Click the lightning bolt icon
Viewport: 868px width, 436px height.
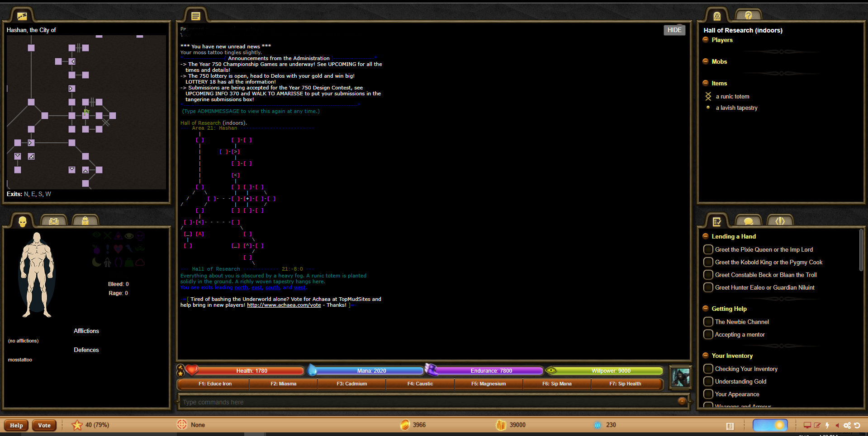click(827, 426)
